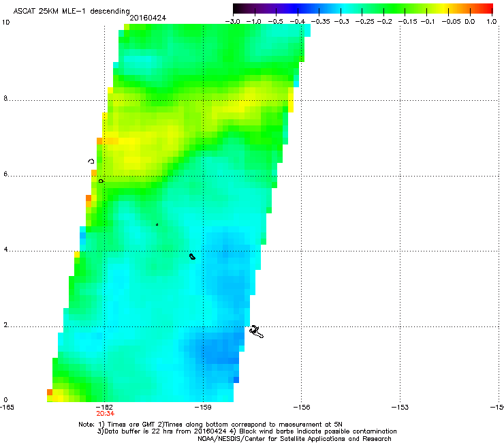
Task: Click the cyan section of the color bar
Action: tap(344, 8)
